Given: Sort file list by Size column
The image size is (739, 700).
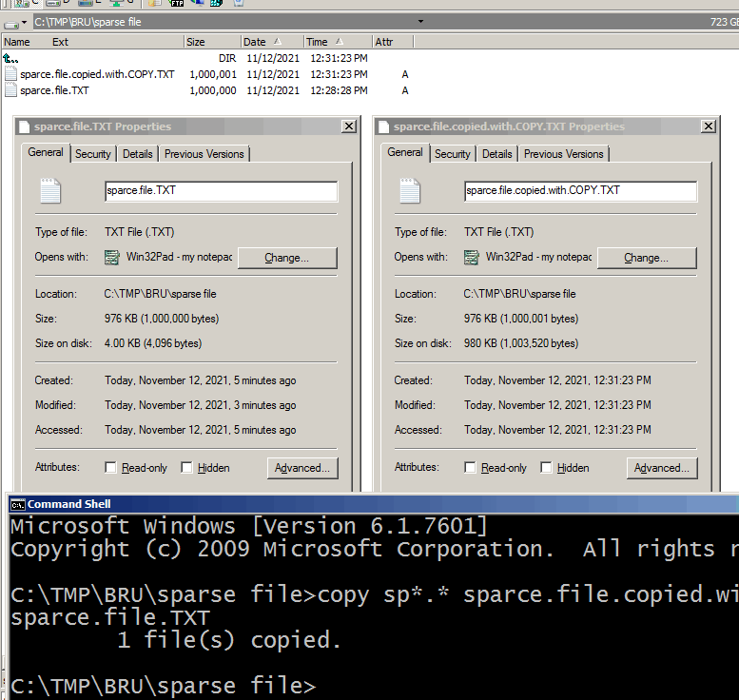Looking at the screenshot, I should (x=212, y=42).
